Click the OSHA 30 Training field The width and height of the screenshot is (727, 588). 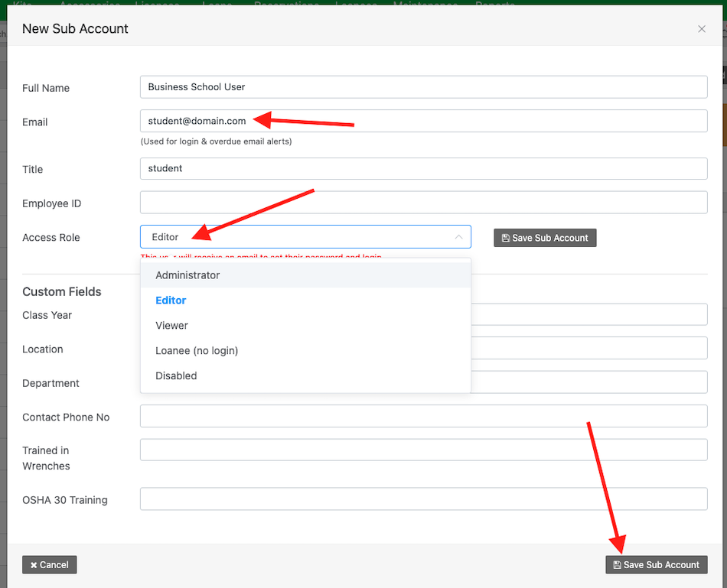pyautogui.click(x=423, y=499)
